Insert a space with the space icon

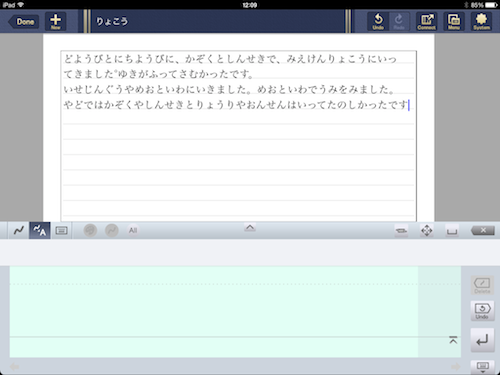[452, 231]
